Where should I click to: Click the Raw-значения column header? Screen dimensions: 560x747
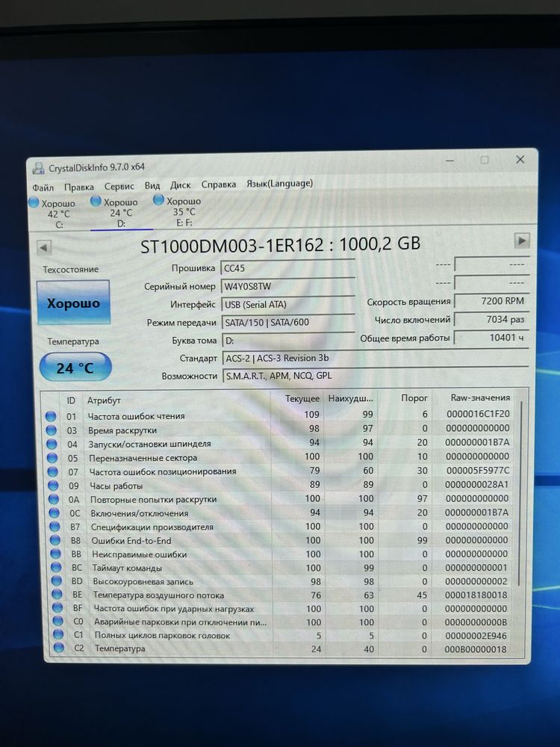[x=480, y=397]
